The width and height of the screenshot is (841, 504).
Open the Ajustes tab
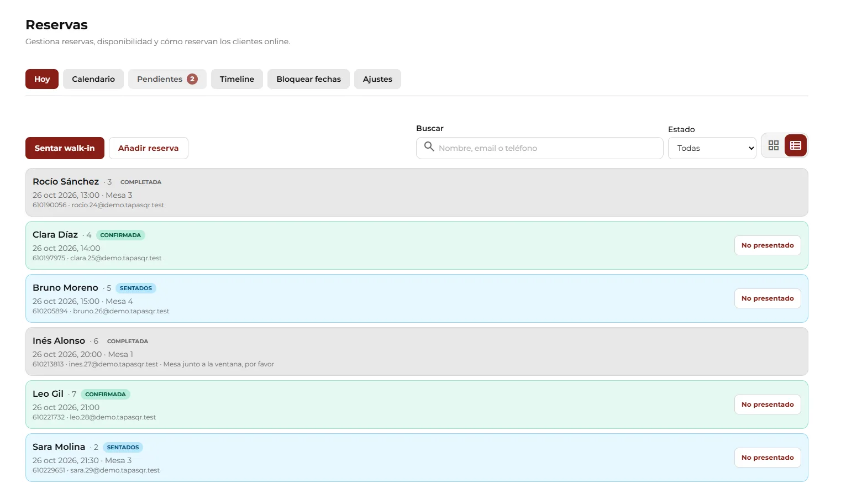click(377, 79)
